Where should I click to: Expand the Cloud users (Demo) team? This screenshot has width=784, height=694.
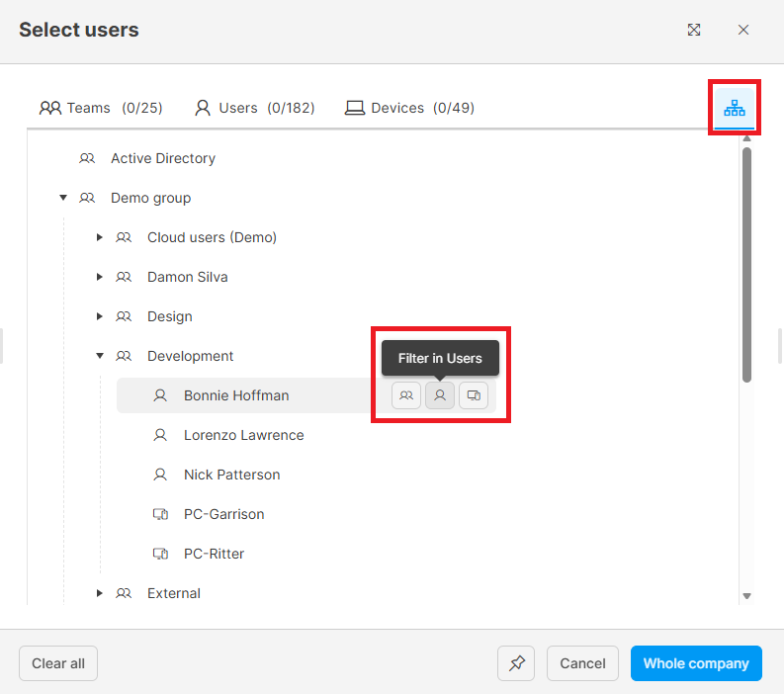click(x=100, y=237)
